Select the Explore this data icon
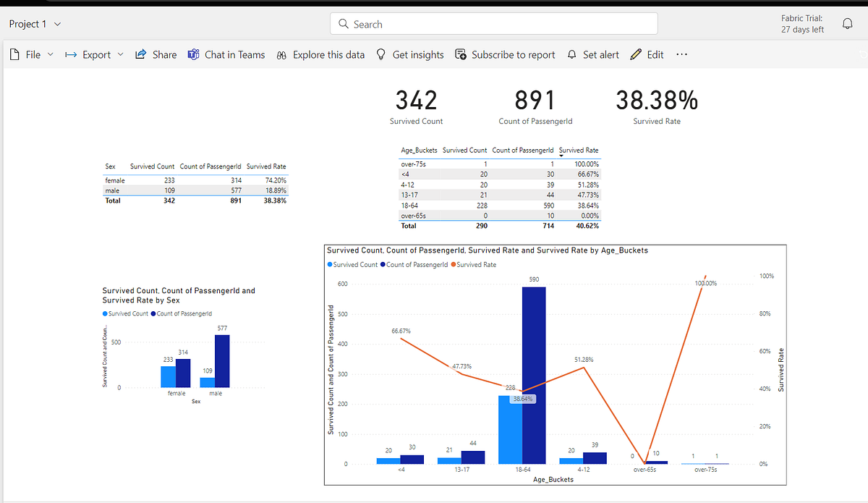 (x=281, y=54)
